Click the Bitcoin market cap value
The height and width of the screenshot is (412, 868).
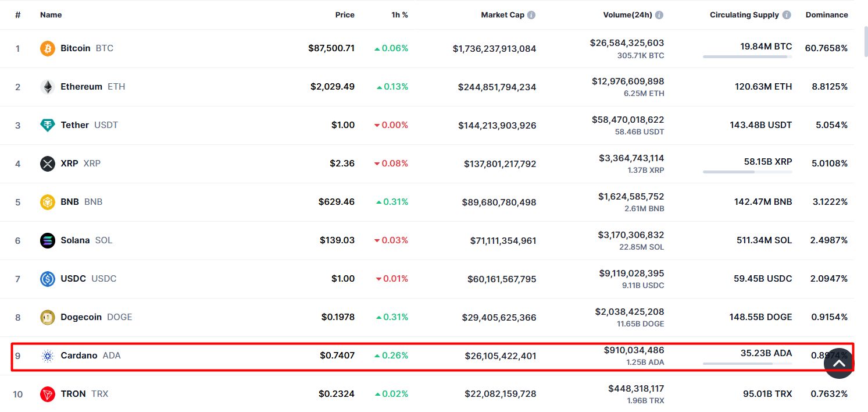494,49
